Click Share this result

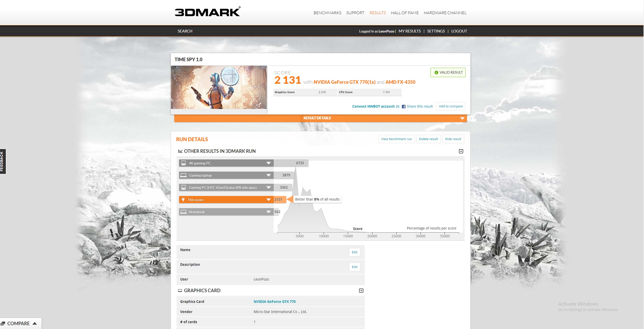pyautogui.click(x=419, y=106)
